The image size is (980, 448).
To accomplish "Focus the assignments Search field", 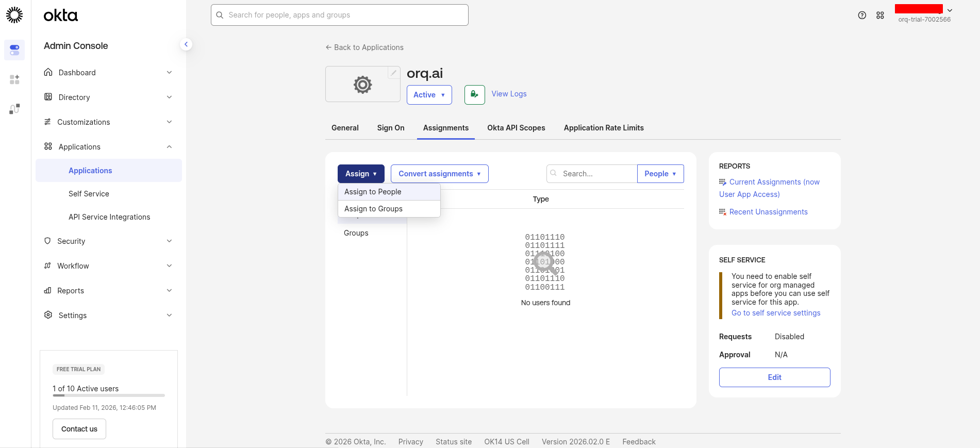I will pos(592,174).
